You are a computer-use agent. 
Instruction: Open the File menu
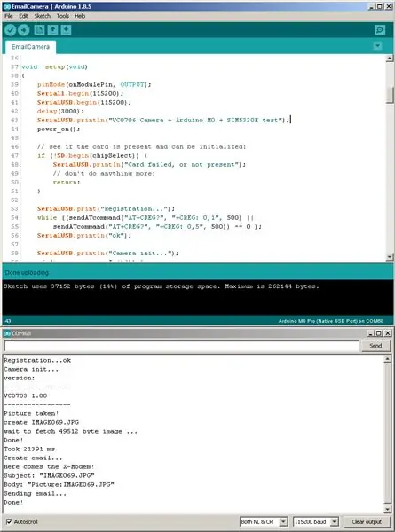(9, 16)
